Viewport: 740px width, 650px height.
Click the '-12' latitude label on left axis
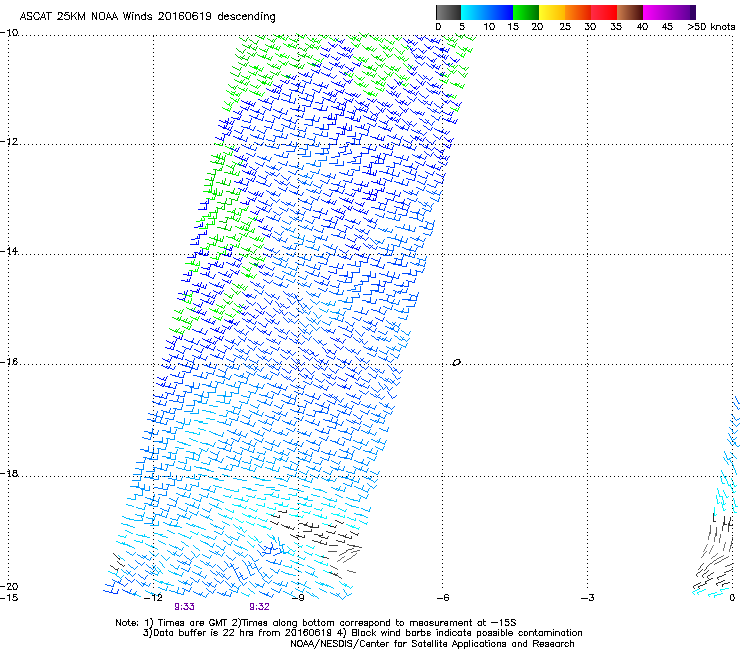(x=9, y=142)
